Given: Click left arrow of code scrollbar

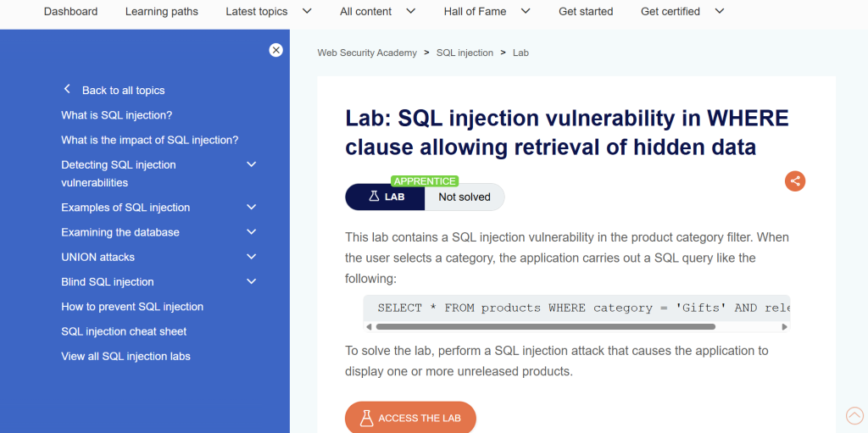Looking at the screenshot, I should pyautogui.click(x=369, y=327).
